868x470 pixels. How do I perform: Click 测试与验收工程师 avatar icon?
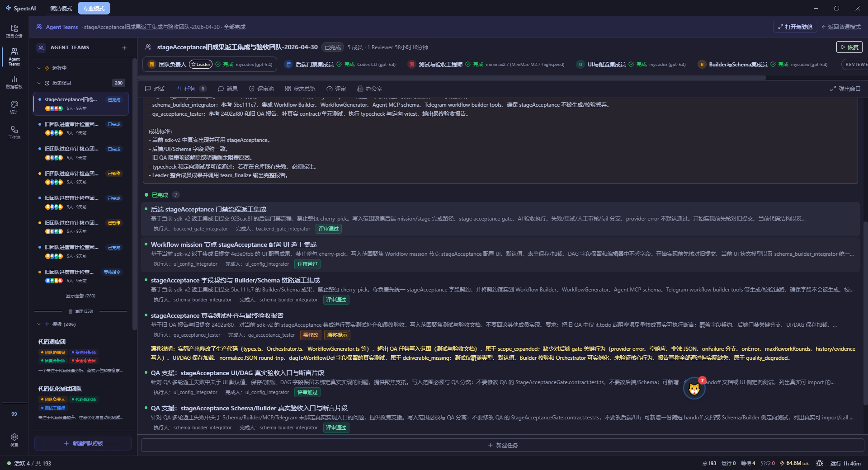[411, 64]
